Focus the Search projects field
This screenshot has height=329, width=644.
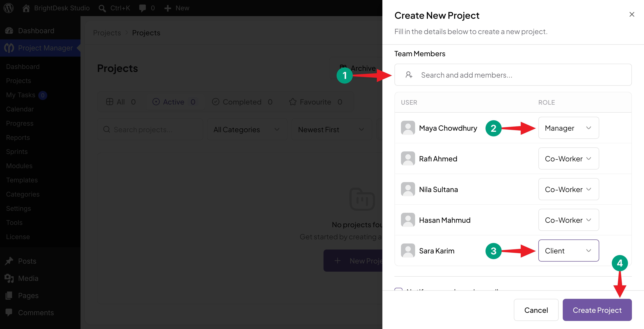click(150, 130)
